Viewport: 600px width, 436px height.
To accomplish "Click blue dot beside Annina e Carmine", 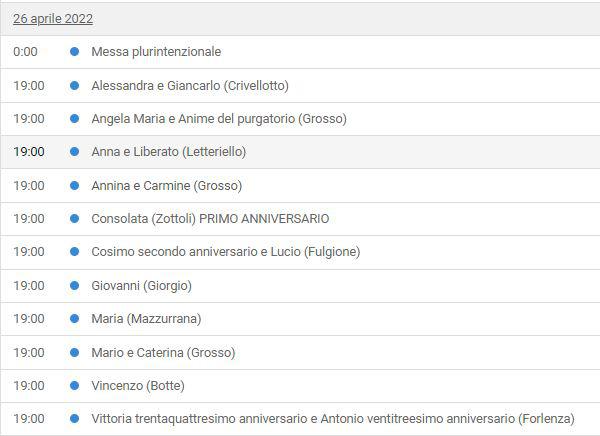I will tap(75, 186).
